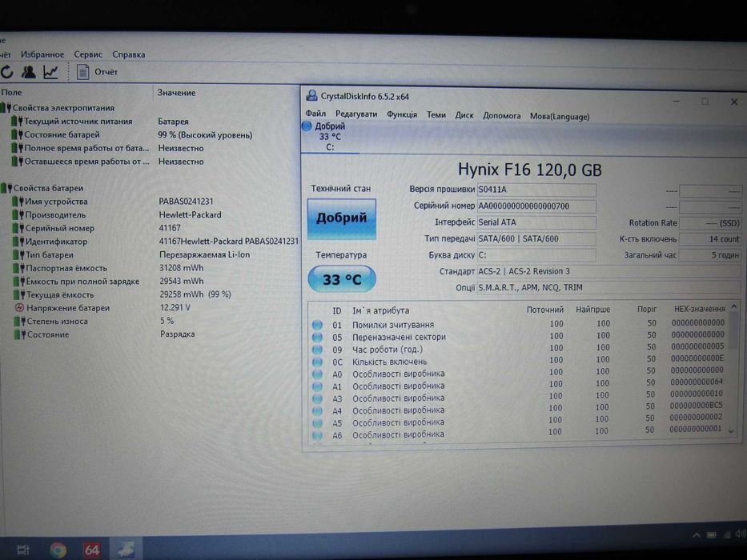Select attribute row 09 Час роботи
This screenshot has height=560, width=747.
tap(518, 349)
